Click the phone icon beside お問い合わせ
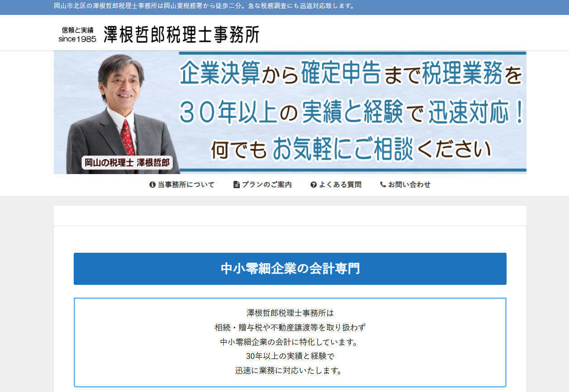Image resolution: width=569 pixels, height=392 pixels. tap(383, 184)
